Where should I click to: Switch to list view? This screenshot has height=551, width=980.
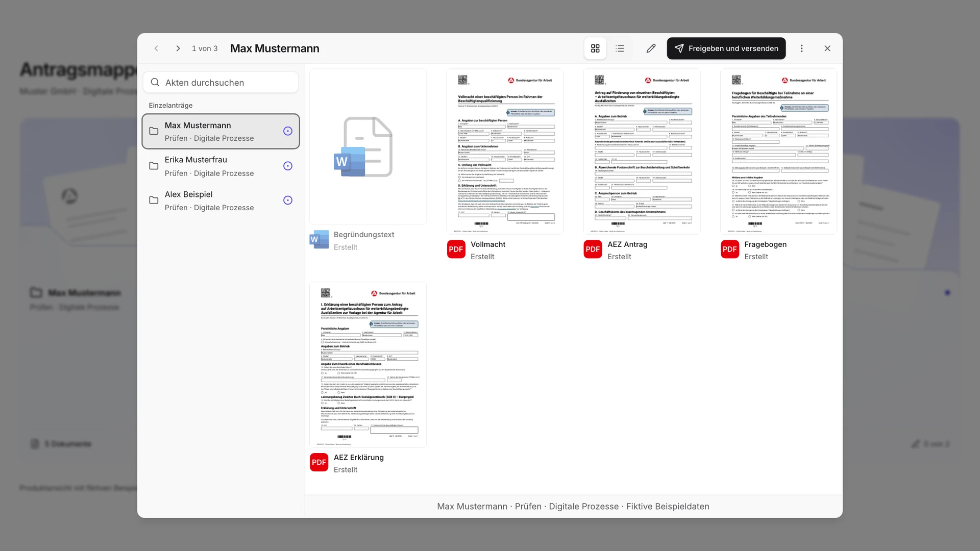tap(620, 48)
